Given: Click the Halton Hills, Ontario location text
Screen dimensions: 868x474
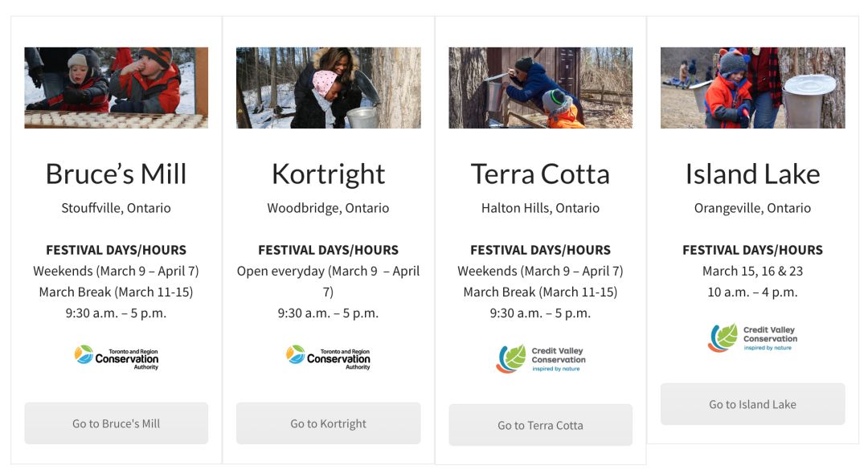Looking at the screenshot, I should [540, 208].
